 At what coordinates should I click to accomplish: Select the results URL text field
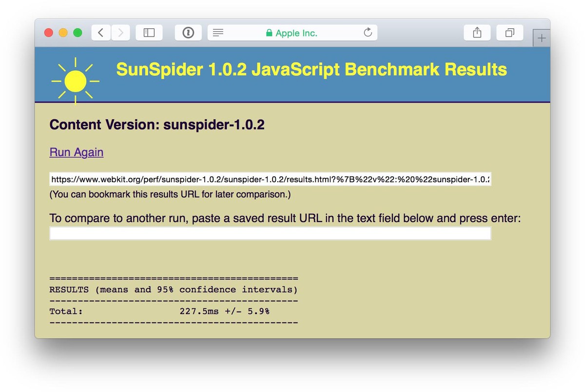(270, 179)
